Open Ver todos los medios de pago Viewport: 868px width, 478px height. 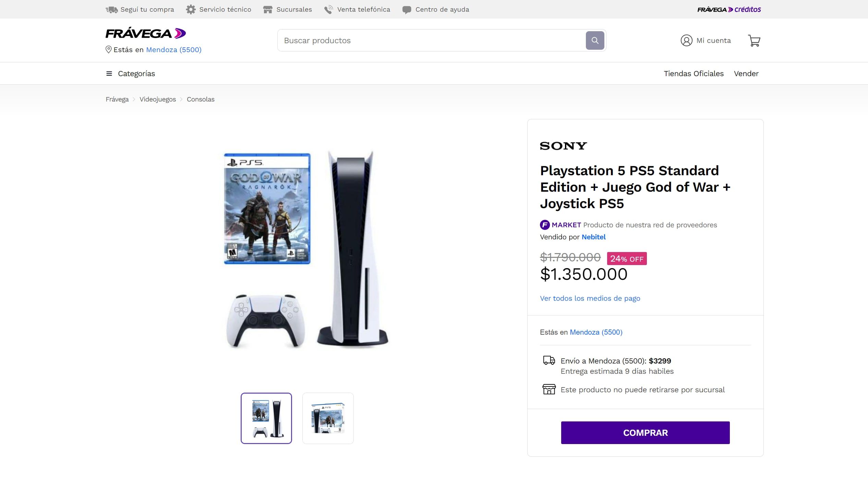point(590,298)
